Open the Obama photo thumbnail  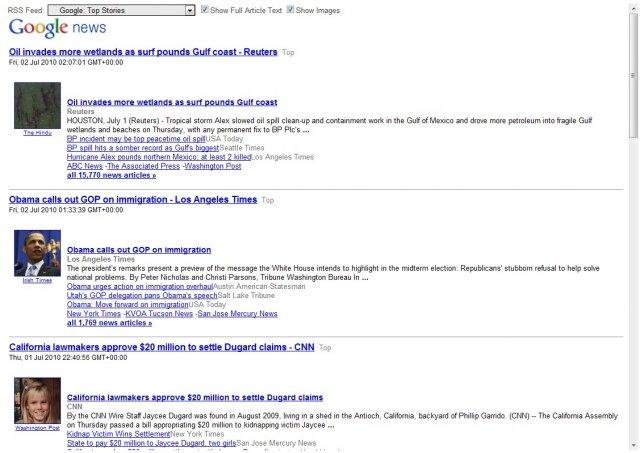coord(38,253)
